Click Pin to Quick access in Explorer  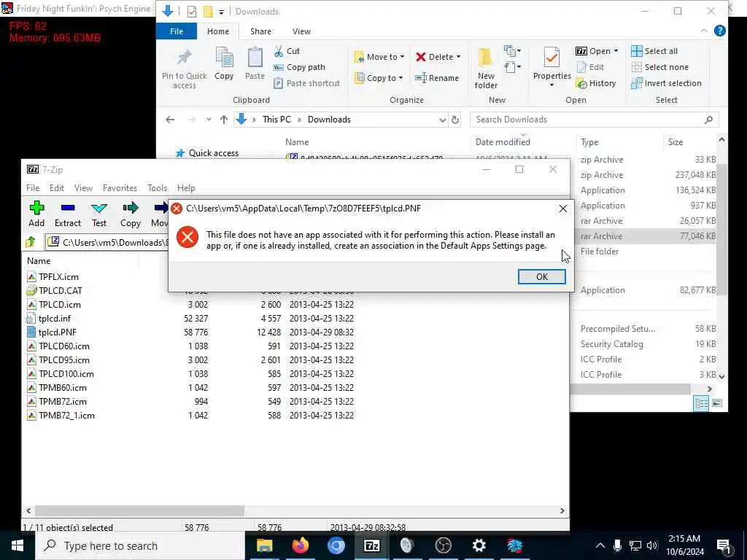click(x=185, y=69)
